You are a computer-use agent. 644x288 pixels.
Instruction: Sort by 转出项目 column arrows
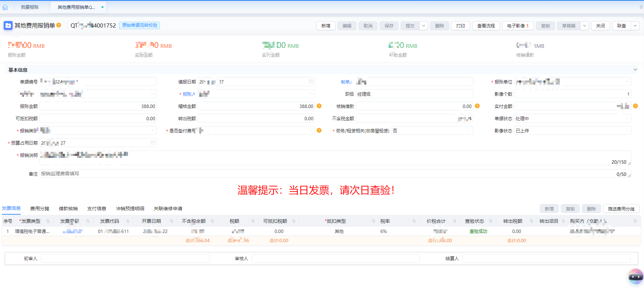click(x=563, y=221)
